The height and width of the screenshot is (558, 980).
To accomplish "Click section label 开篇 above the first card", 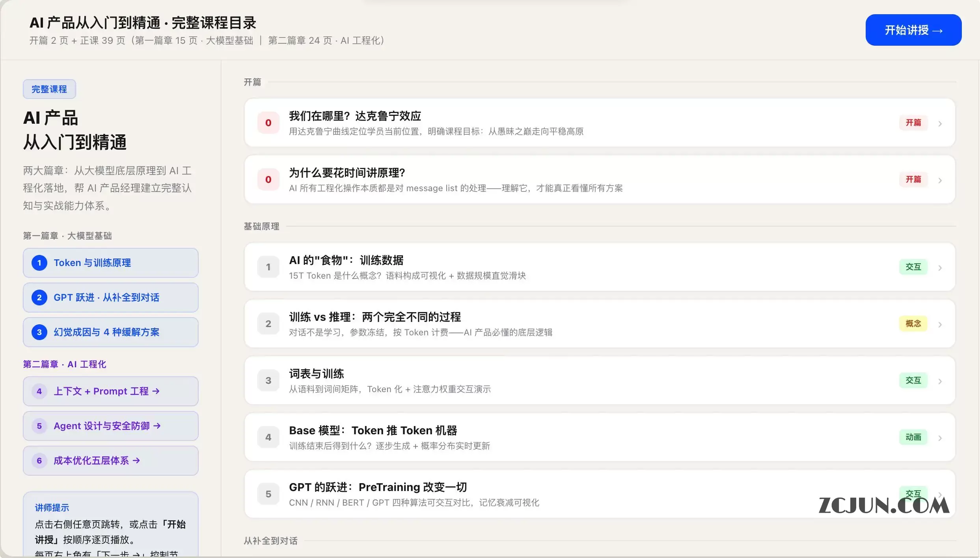I will (x=252, y=82).
